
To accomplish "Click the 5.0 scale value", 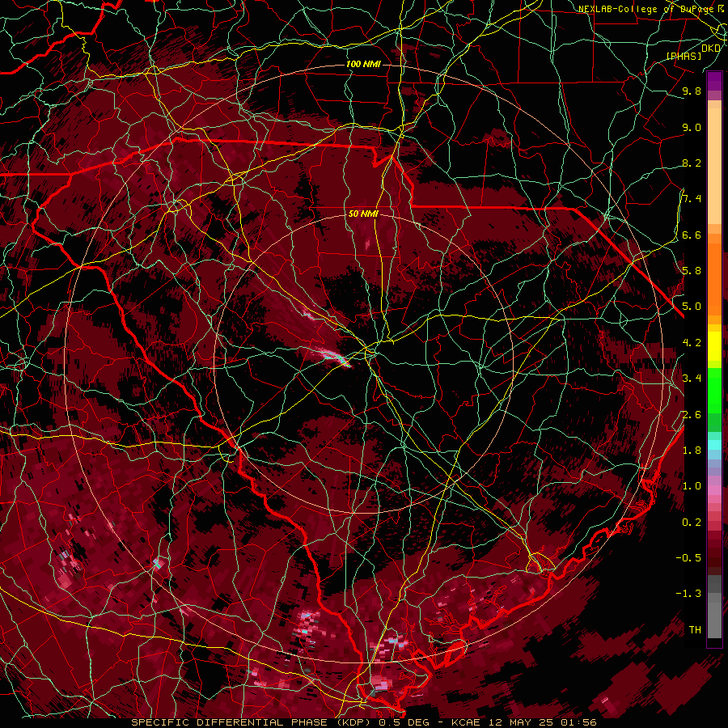I will click(x=692, y=307).
